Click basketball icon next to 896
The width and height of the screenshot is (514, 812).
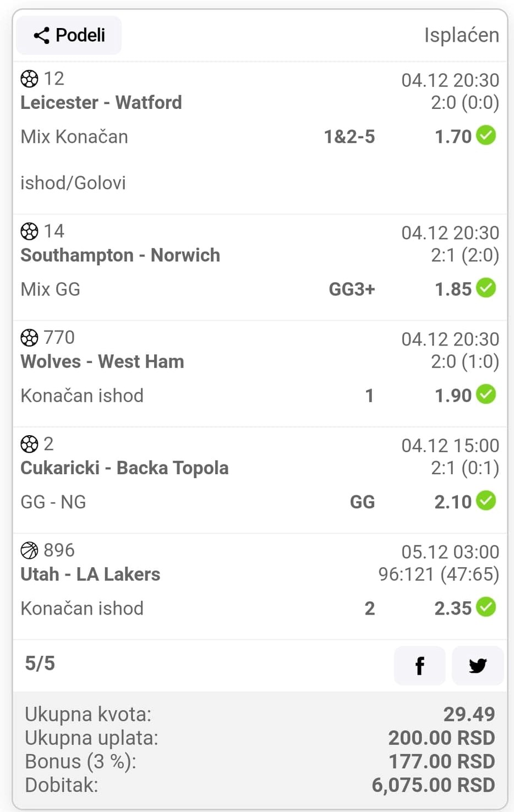(29, 550)
